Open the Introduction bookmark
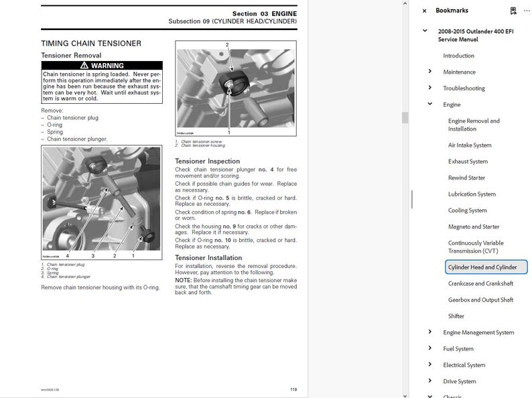 pos(458,56)
